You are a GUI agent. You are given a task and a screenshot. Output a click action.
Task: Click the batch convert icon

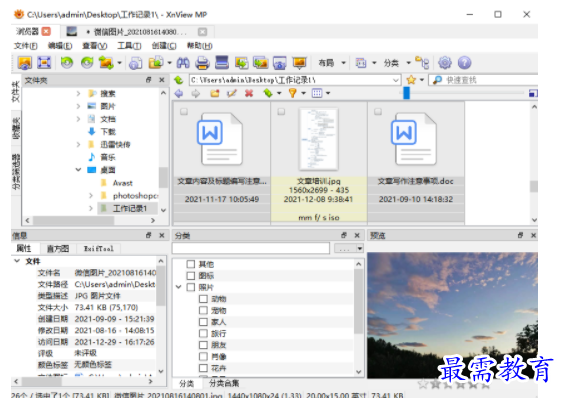tap(261, 63)
